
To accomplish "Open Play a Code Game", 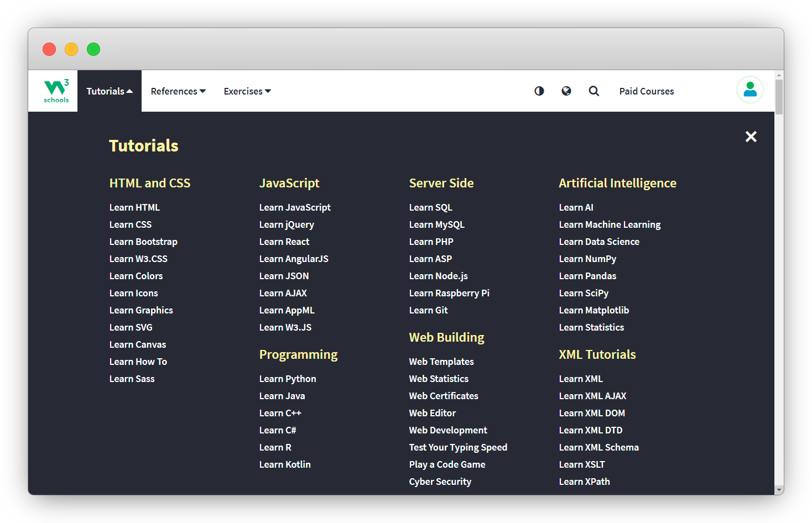I will click(447, 464).
